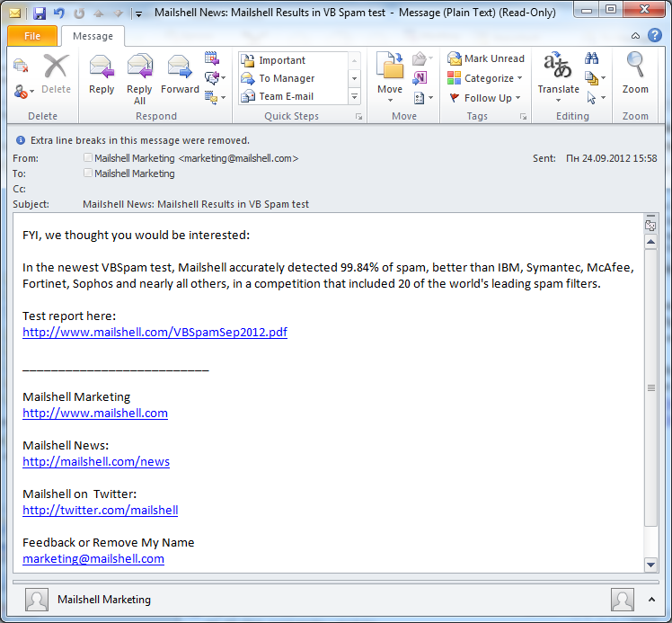Minimize the ribbon with the caret icon
The height and width of the screenshot is (623, 672).
pos(635,36)
